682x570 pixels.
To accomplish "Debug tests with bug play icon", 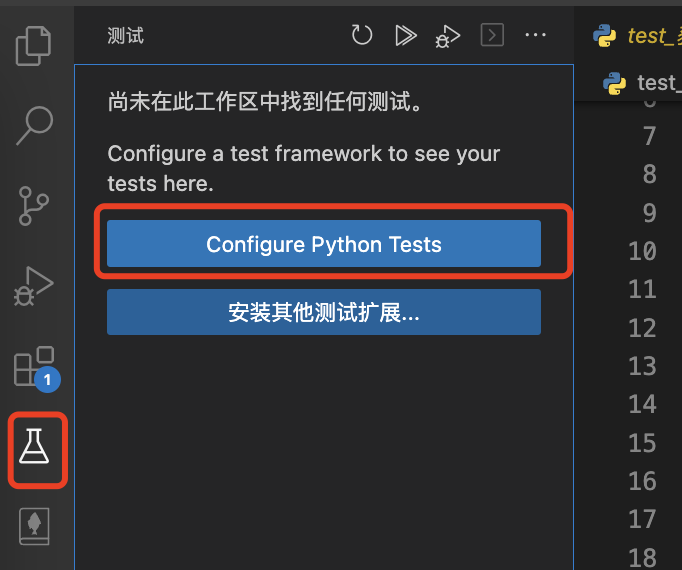I will pyautogui.click(x=448, y=36).
